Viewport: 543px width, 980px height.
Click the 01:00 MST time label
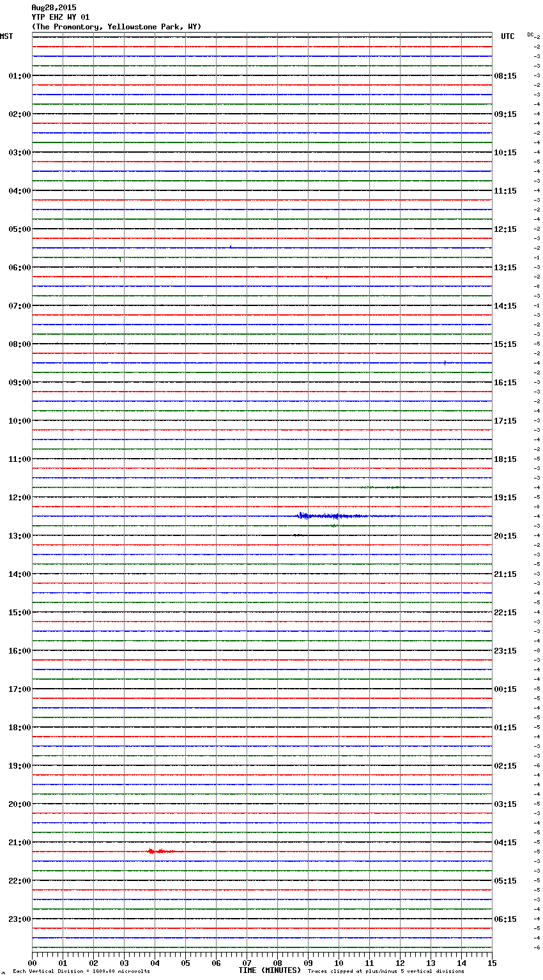pyautogui.click(x=19, y=76)
